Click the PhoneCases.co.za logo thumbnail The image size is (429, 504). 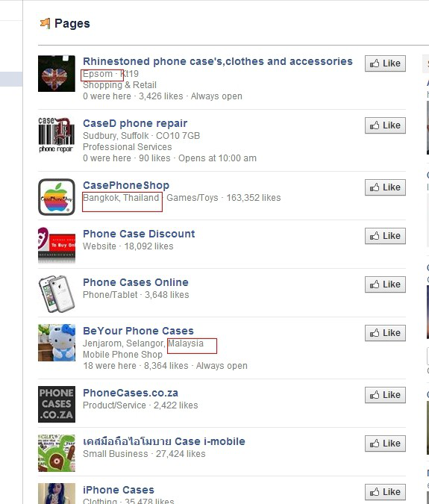coord(57,404)
